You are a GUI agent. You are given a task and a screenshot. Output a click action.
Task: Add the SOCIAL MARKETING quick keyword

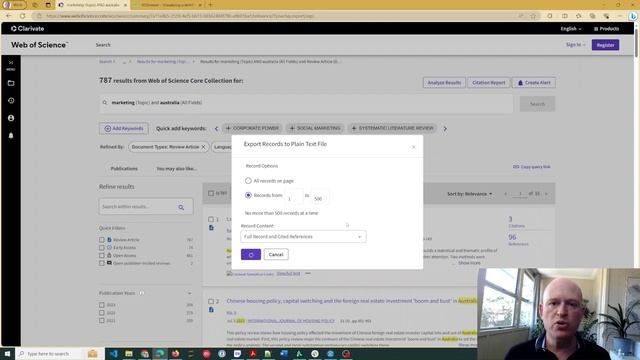click(x=315, y=128)
